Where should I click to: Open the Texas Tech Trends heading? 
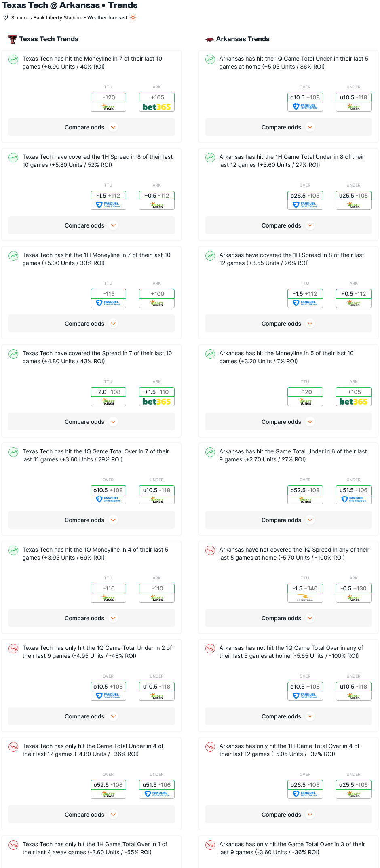[x=49, y=39]
